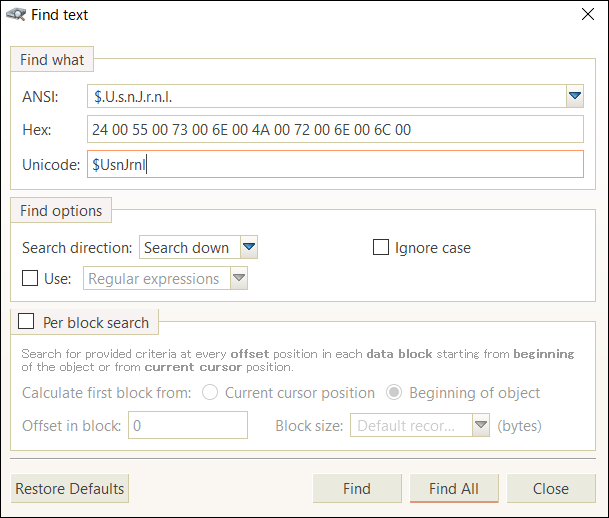Select Current cursor position radio button
The height and width of the screenshot is (518, 609).
[x=210, y=393]
